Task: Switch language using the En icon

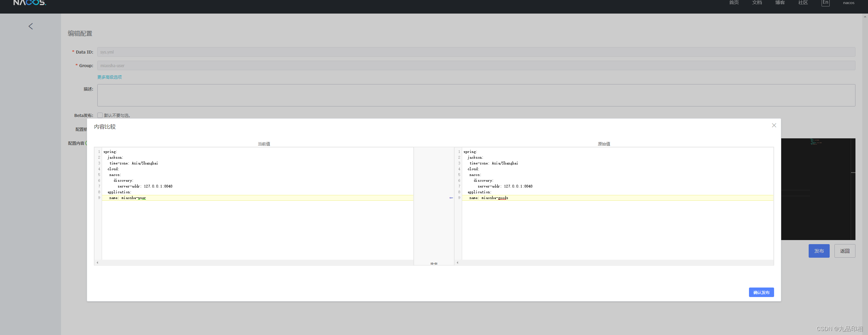Action: (825, 3)
